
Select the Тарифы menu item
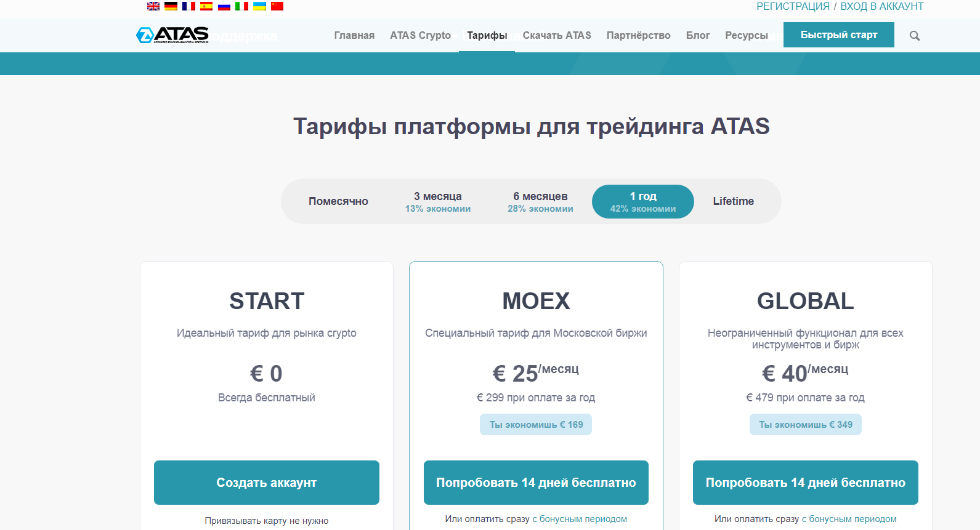click(487, 35)
